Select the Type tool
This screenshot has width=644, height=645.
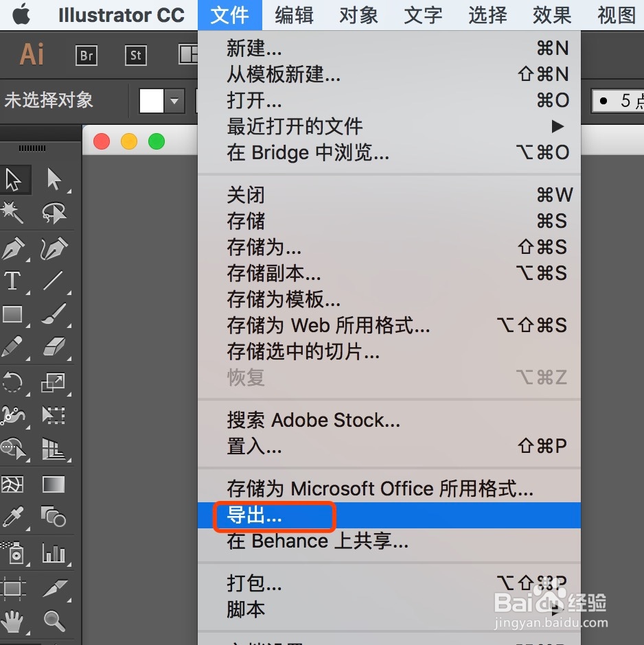pyautogui.click(x=12, y=281)
